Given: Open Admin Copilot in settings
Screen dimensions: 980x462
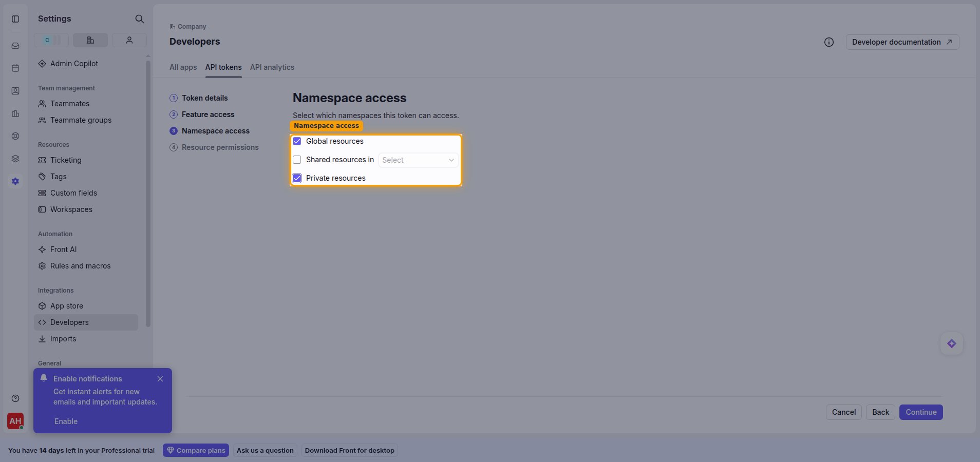Looking at the screenshot, I should (x=86, y=64).
